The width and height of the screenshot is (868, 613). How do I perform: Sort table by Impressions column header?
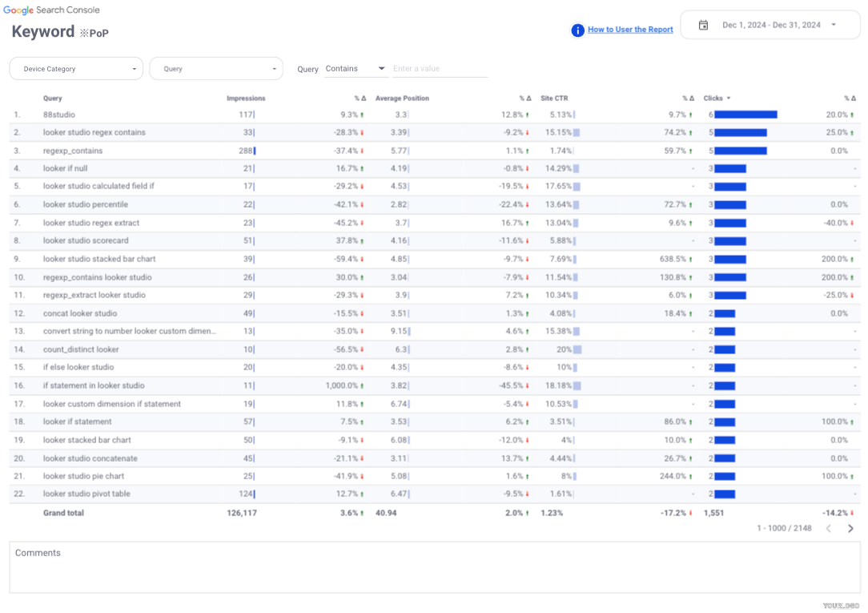(x=246, y=99)
